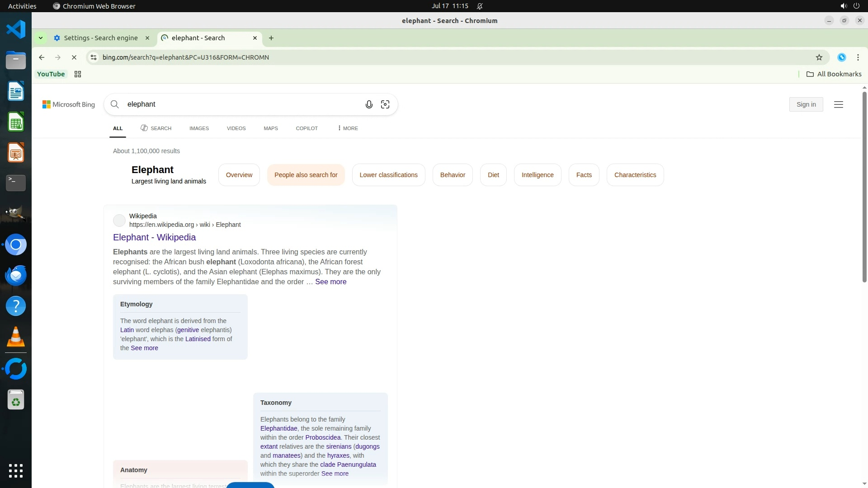
Task: Expand the tab search dropdown arrow
Action: coord(41,38)
